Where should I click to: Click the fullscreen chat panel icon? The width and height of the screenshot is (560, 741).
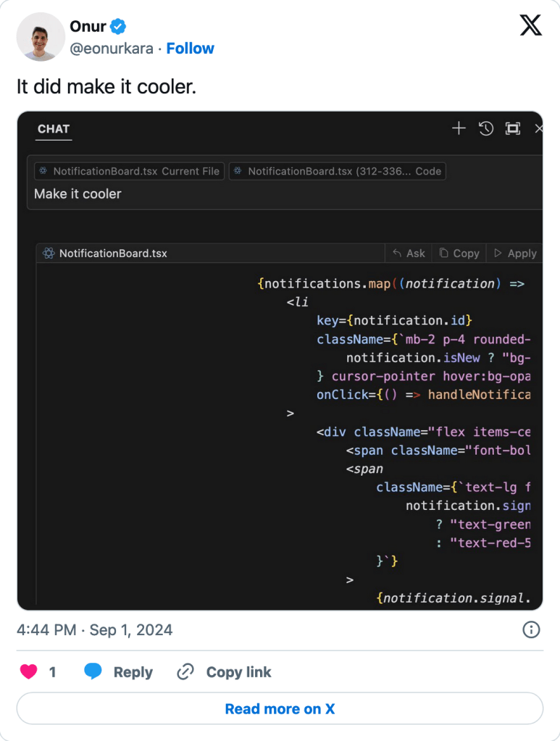[513, 129]
